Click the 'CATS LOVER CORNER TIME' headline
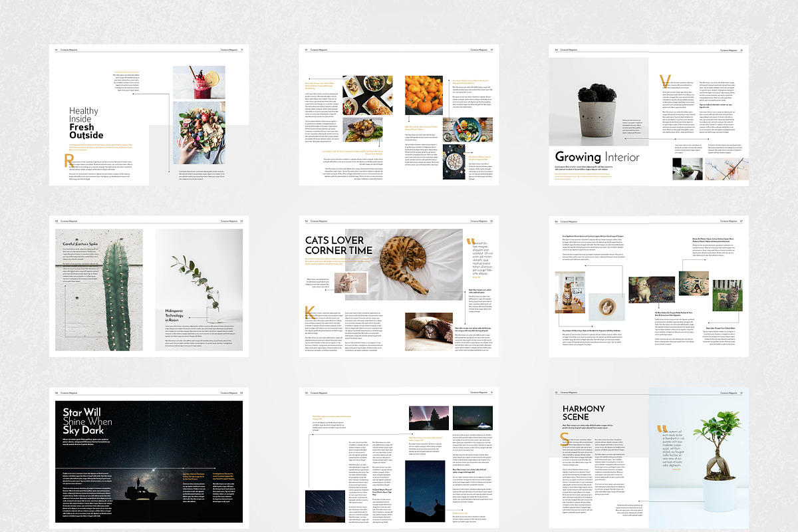The height and width of the screenshot is (532, 798). 338,245
